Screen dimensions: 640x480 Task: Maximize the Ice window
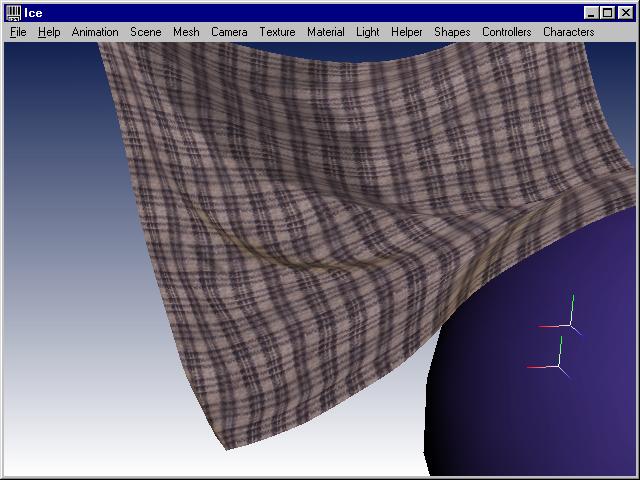607,13
